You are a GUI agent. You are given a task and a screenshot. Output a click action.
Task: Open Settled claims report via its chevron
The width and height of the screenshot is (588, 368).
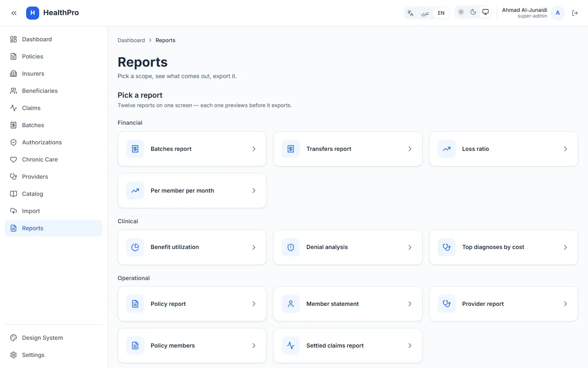[410, 346]
